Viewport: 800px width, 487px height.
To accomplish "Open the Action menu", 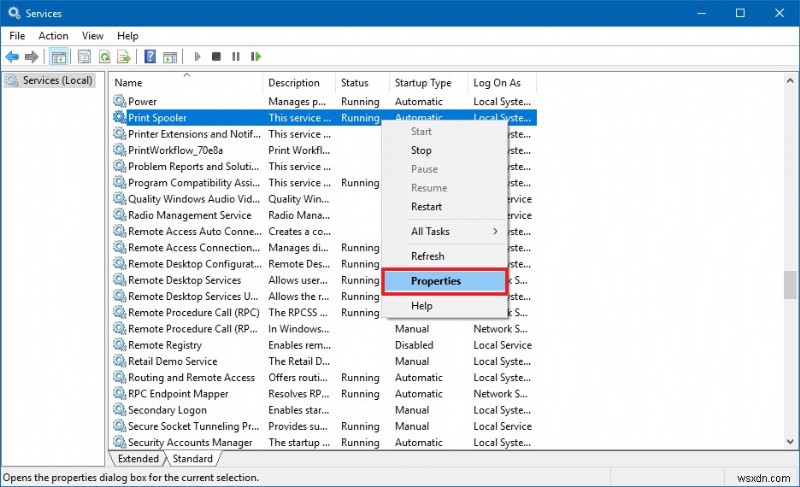I will click(53, 36).
